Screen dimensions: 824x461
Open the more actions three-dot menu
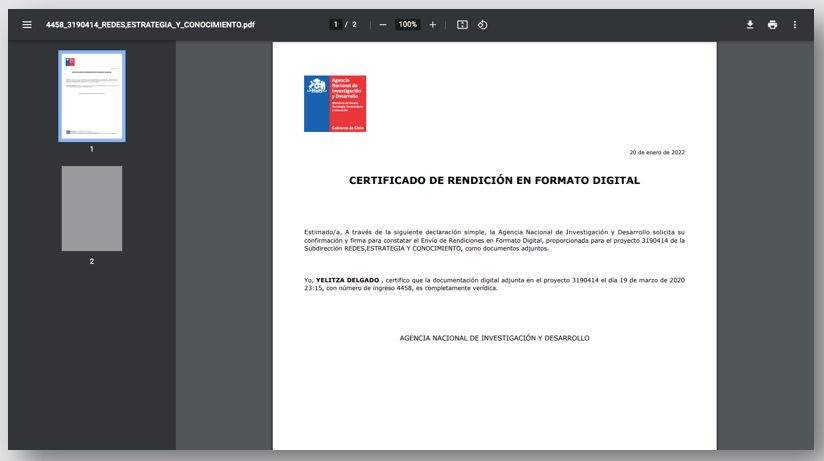795,25
